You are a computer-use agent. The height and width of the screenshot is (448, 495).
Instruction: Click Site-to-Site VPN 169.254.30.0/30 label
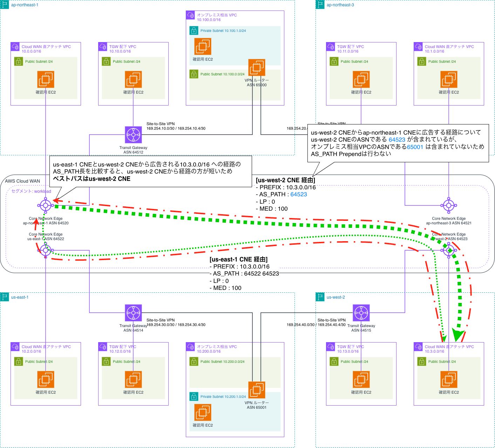click(x=176, y=323)
